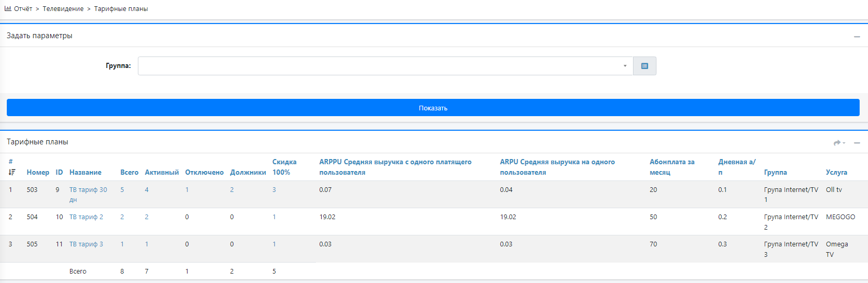Sort by ARPPU column header
The image size is (868, 283).
click(x=395, y=167)
